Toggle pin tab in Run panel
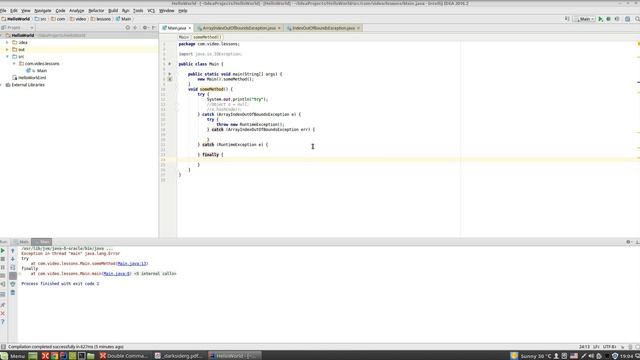 (x=3, y=305)
